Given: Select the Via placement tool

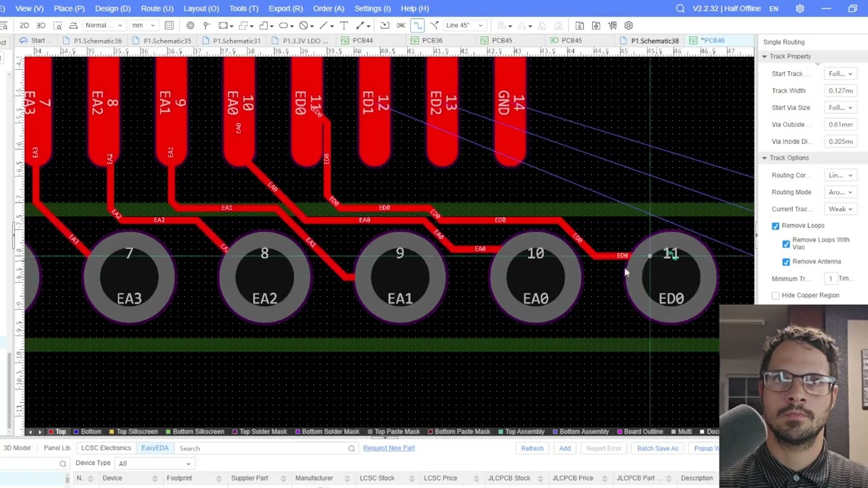Looking at the screenshot, I should 191,26.
